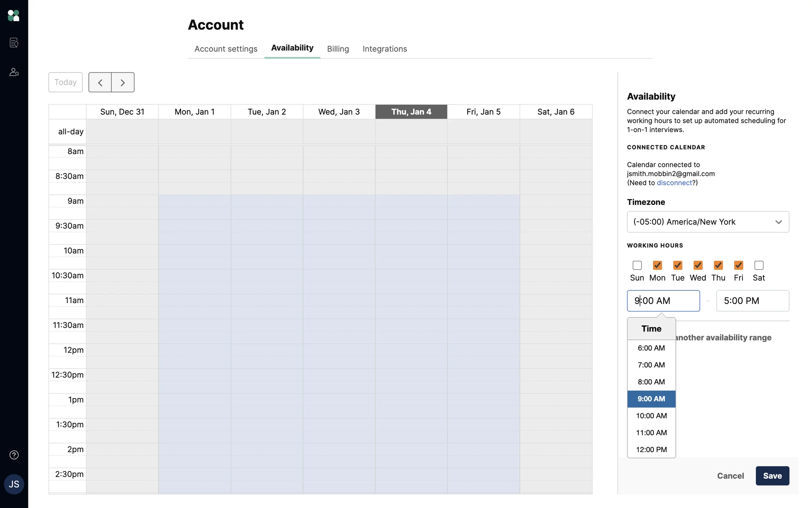Uncheck the Fri working day checkbox
This screenshot has width=812, height=508.
pyautogui.click(x=738, y=265)
